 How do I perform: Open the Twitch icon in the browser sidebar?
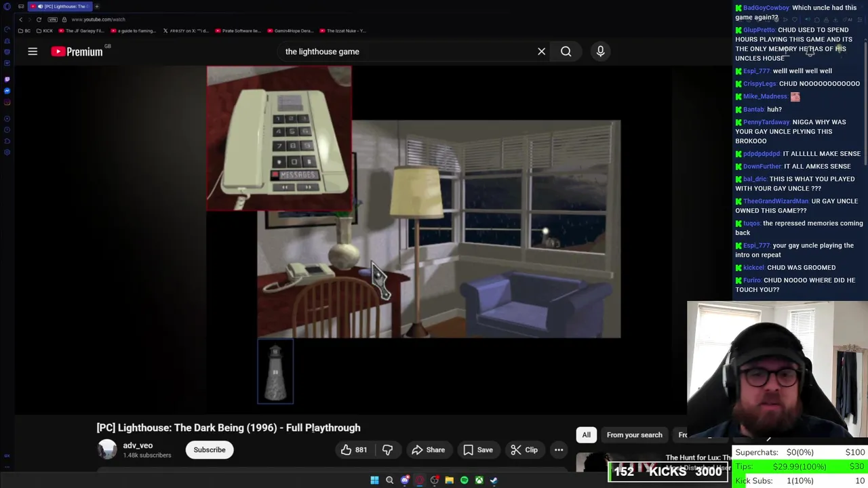(x=7, y=79)
